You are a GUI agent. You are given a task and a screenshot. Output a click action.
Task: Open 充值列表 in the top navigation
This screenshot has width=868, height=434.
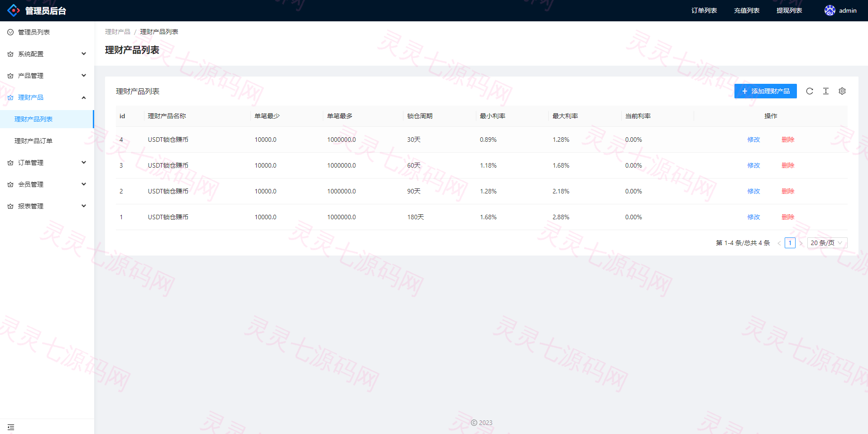747,10
